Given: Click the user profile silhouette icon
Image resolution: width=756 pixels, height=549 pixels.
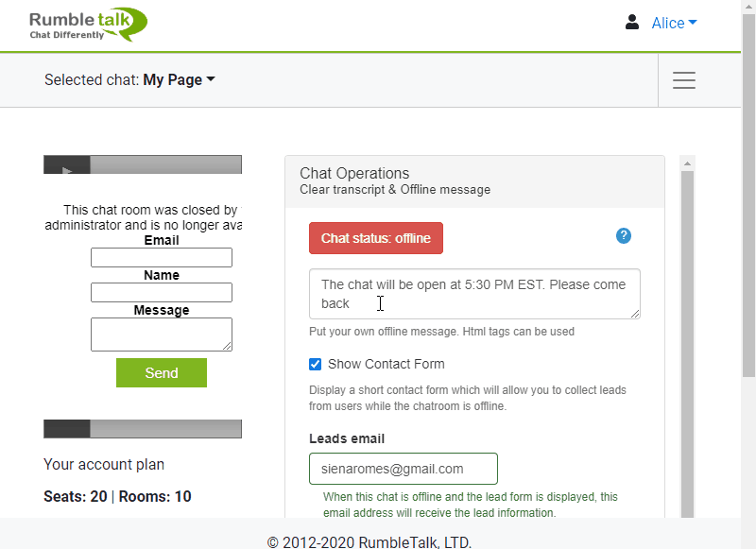Looking at the screenshot, I should pos(632,23).
